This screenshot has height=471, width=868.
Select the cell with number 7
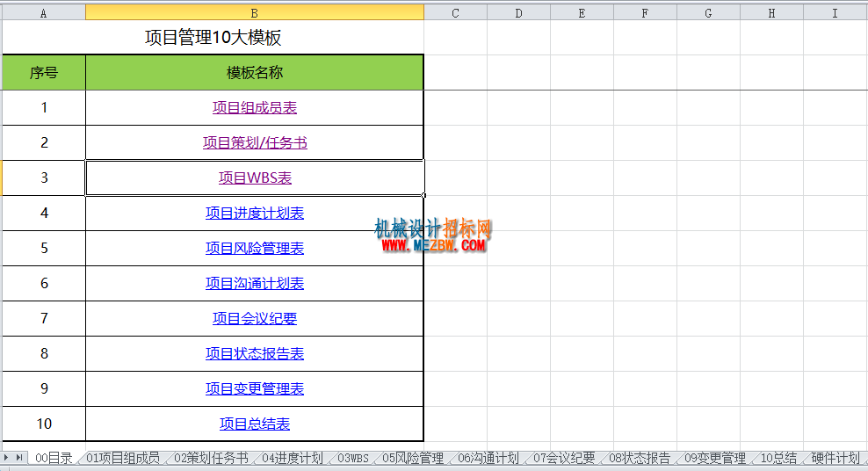pyautogui.click(x=44, y=318)
